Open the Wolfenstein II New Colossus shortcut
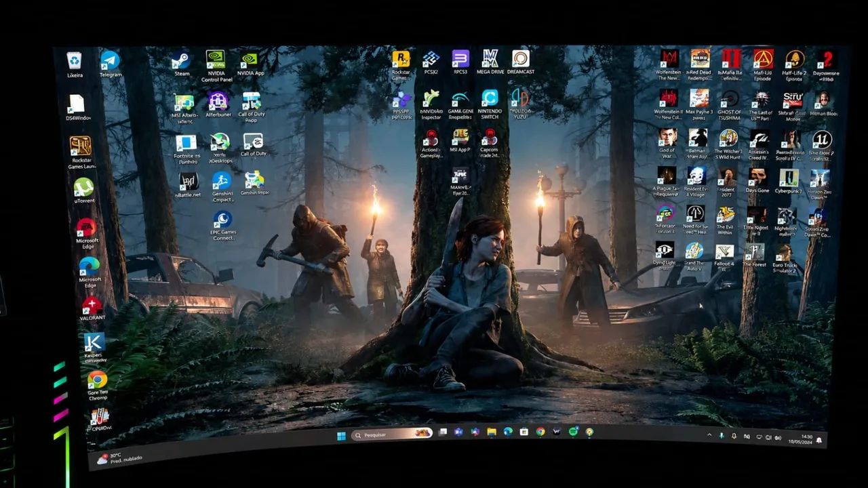Screen dimensions: 868x488 669,104
